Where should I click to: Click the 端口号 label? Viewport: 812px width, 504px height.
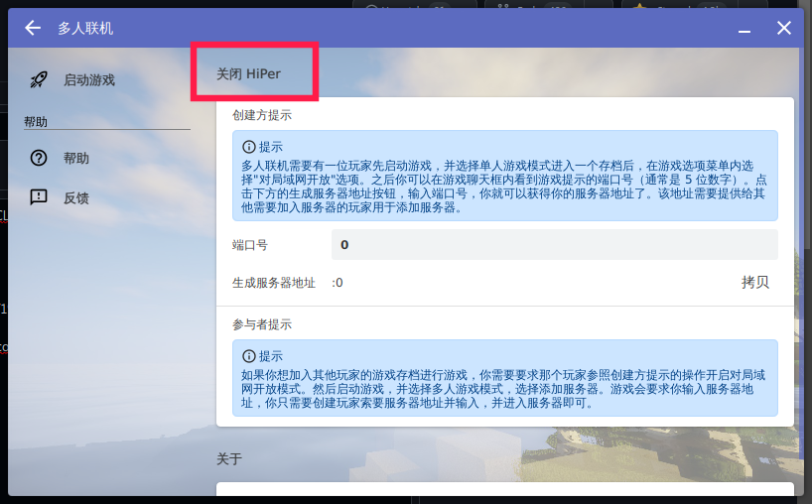(249, 245)
